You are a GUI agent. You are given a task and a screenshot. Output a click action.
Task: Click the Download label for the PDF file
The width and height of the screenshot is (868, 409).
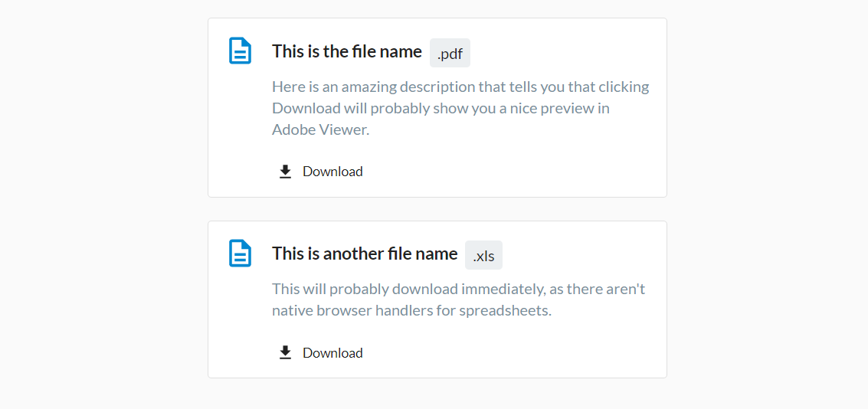[x=332, y=172]
